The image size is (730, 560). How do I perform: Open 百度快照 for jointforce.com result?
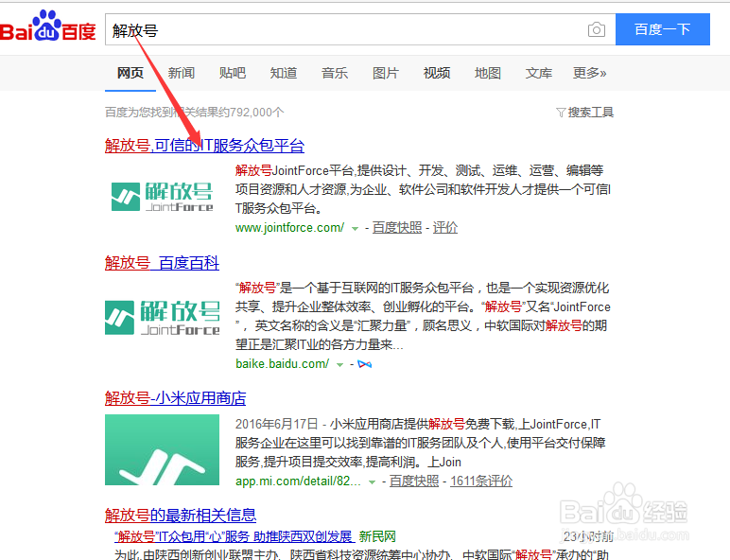pyautogui.click(x=397, y=227)
